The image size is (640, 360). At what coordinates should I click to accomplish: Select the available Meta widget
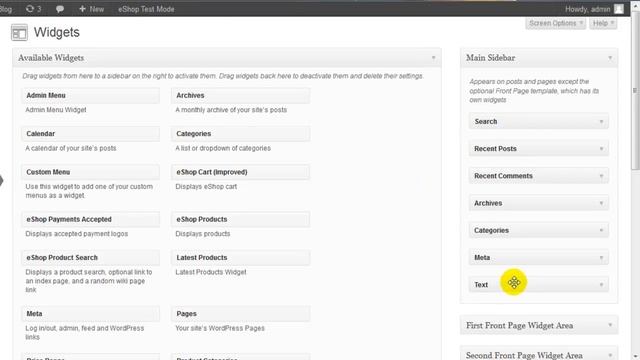[90, 313]
